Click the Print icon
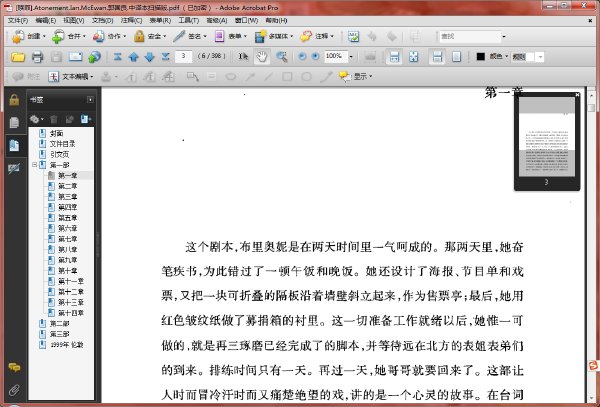The width and height of the screenshot is (600, 407). click(37, 57)
